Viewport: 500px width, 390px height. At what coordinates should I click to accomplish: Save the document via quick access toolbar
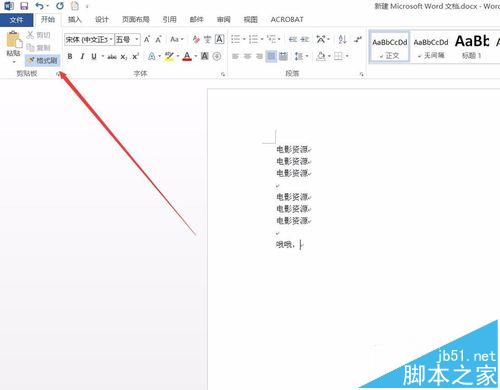pyautogui.click(x=24, y=6)
